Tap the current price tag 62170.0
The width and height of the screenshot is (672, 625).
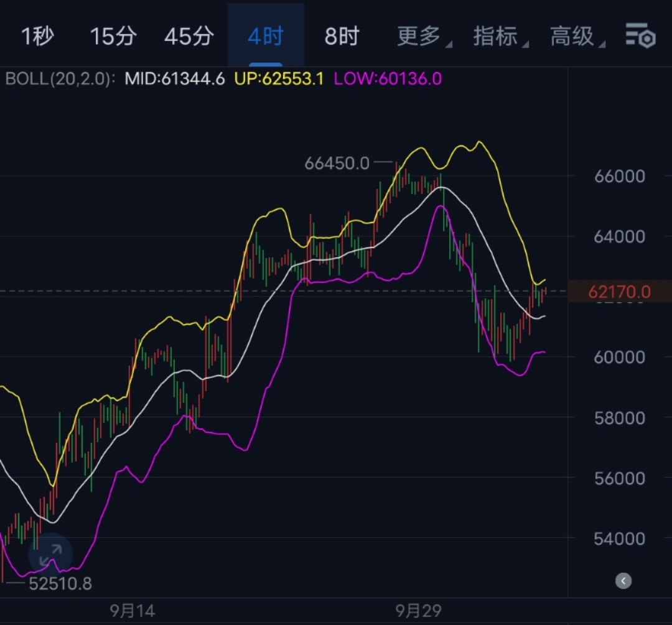tap(619, 292)
